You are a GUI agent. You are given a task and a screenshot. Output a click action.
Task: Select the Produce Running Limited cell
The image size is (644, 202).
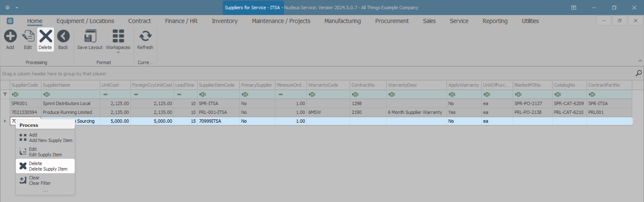70,112
